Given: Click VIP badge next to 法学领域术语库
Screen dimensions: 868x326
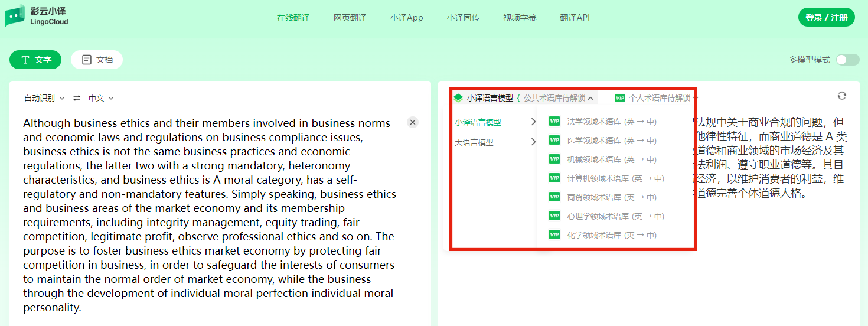Looking at the screenshot, I should point(554,122).
